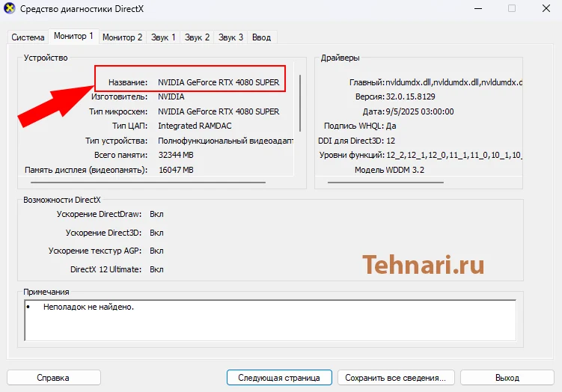Open the Звук 1 tab
Screen dimensions: 562x392
pyautogui.click(x=163, y=37)
